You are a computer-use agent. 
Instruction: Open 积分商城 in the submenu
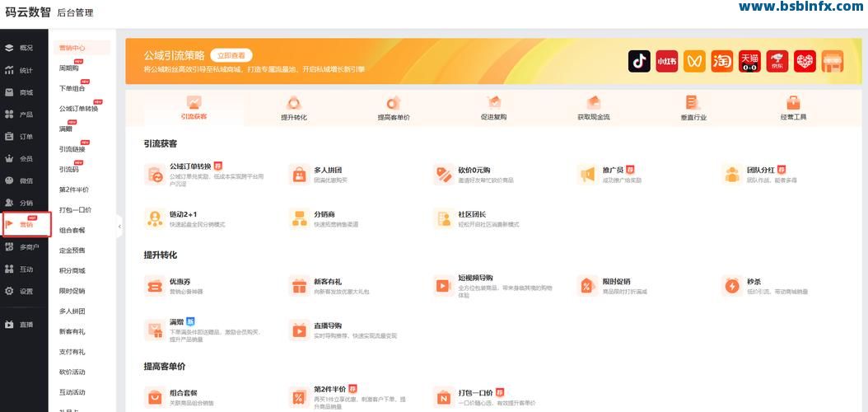coord(72,270)
